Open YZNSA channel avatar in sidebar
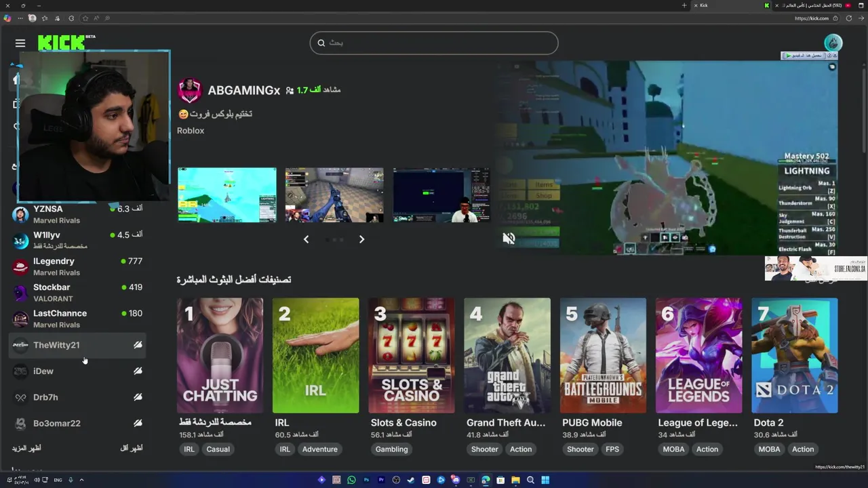868x488 pixels. coord(20,214)
